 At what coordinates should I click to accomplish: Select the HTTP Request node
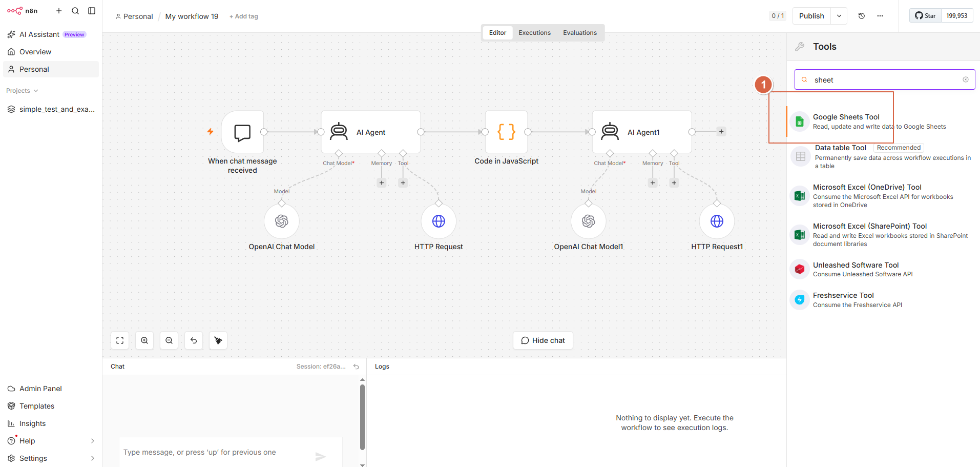point(439,221)
